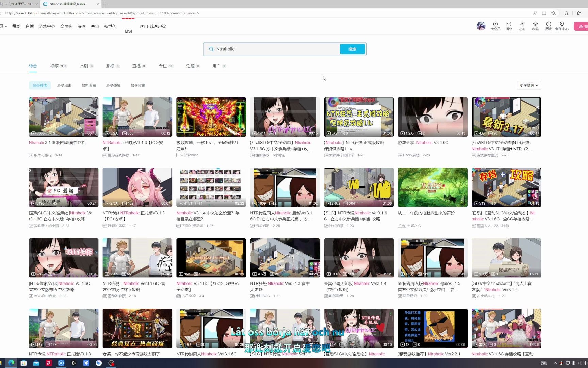Select the 综合排序 sort option
The image size is (588, 368).
click(40, 85)
